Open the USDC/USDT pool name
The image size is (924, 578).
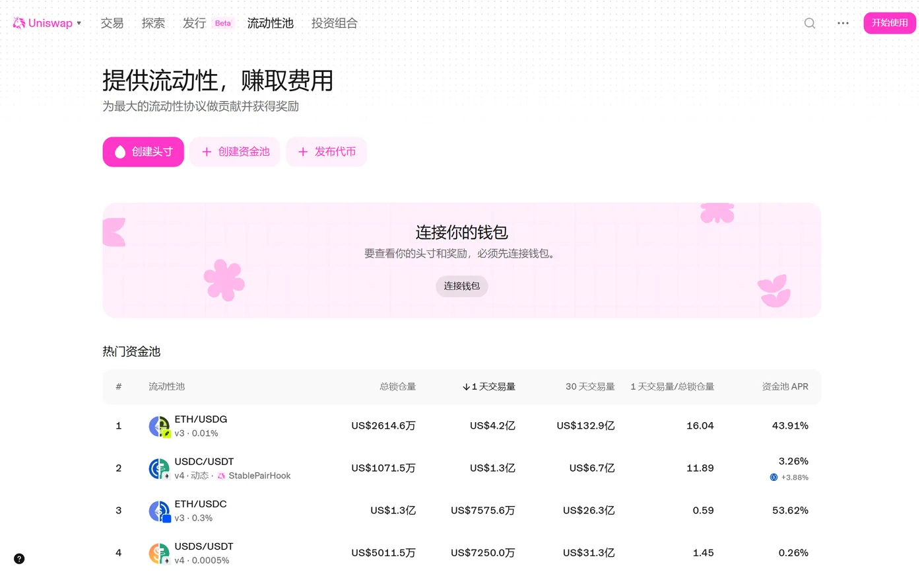pos(204,462)
